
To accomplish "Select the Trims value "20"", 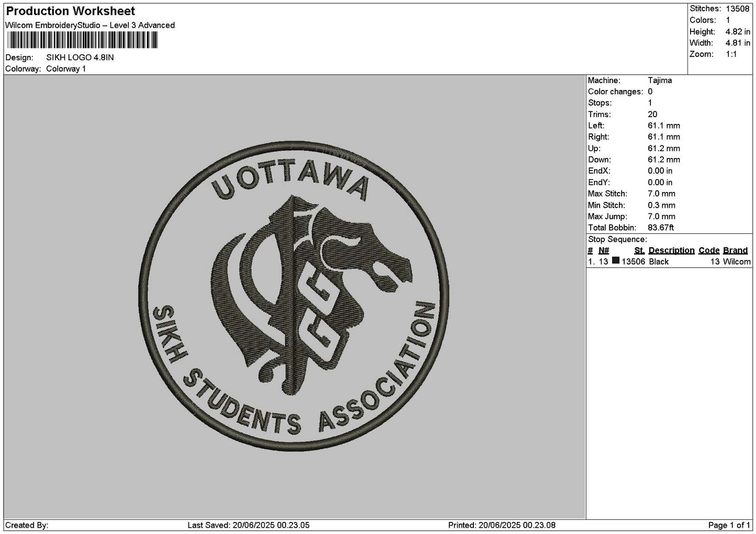I will click(x=652, y=115).
